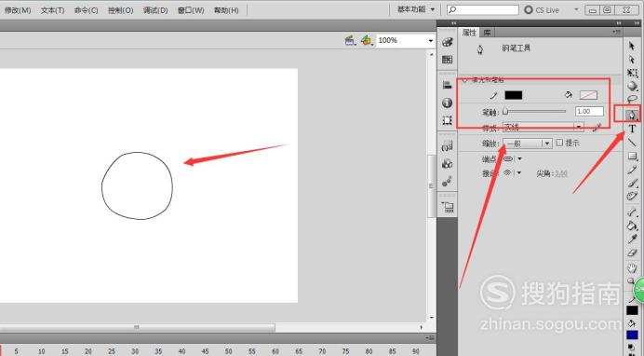Open the 基本功能 workspace dropdown
644x356 pixels.
[416, 9]
